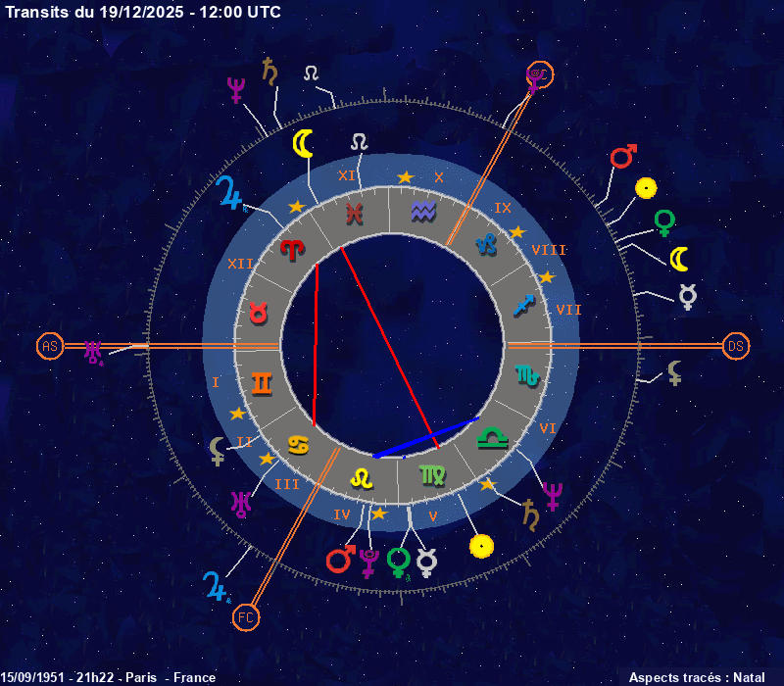784x686 pixels.
Task: Click the yellow Leo zodiac symbol
Action: 363,478
